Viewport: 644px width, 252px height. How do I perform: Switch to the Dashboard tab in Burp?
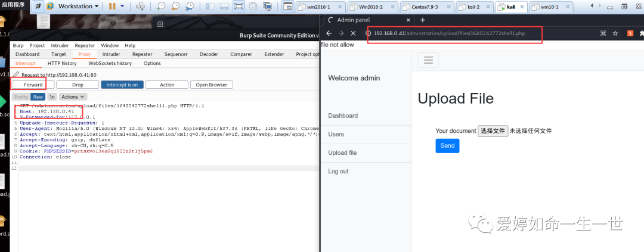pos(27,54)
